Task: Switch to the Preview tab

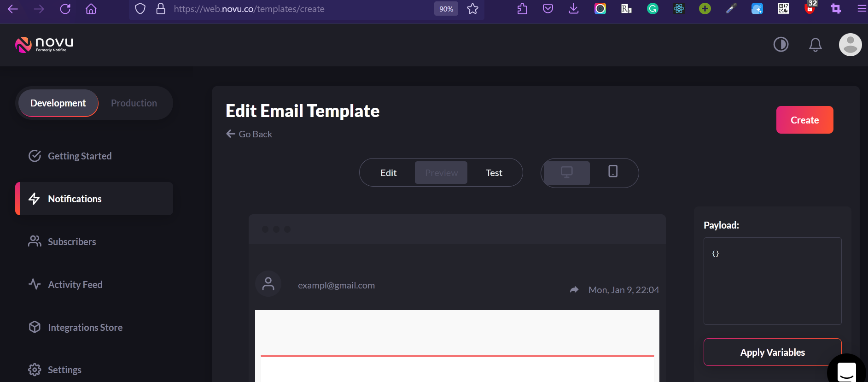Action: (441, 173)
